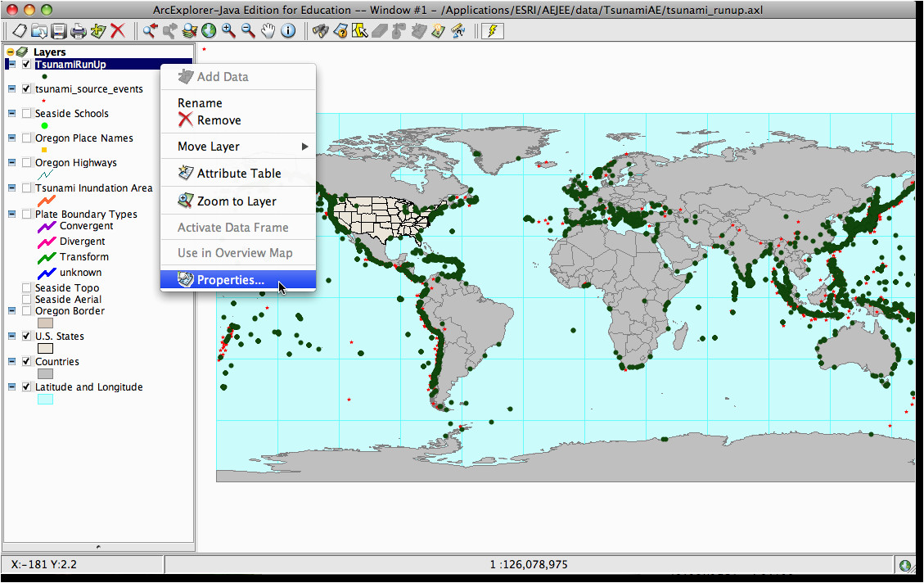Uncheck the TsunamiRunUp layer checkbox
Image resolution: width=924 pixels, height=583 pixels.
(x=26, y=64)
